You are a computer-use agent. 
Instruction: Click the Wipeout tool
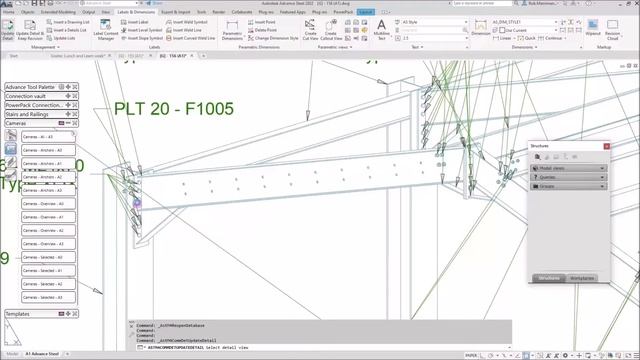pos(593,28)
